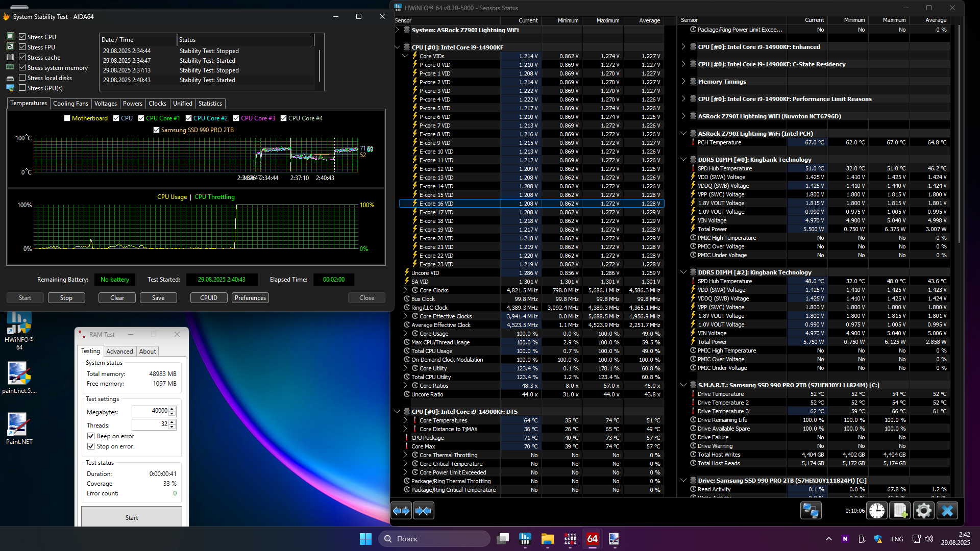Click CPUID button in AIDA64

tap(209, 298)
